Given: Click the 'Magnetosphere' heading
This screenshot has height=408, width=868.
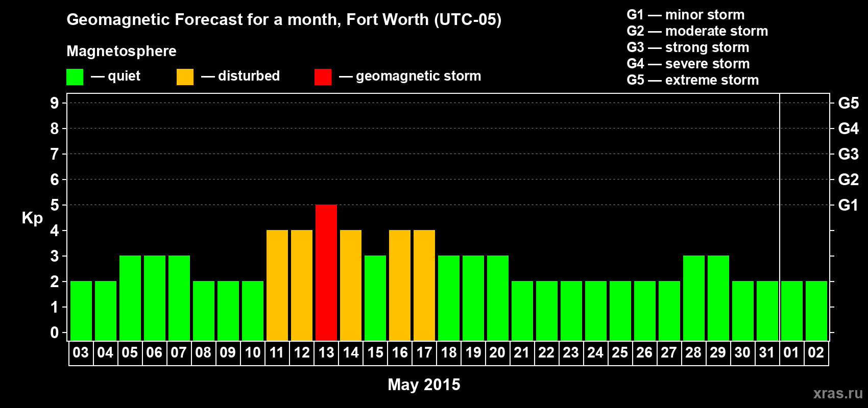Looking at the screenshot, I should click(x=122, y=52).
